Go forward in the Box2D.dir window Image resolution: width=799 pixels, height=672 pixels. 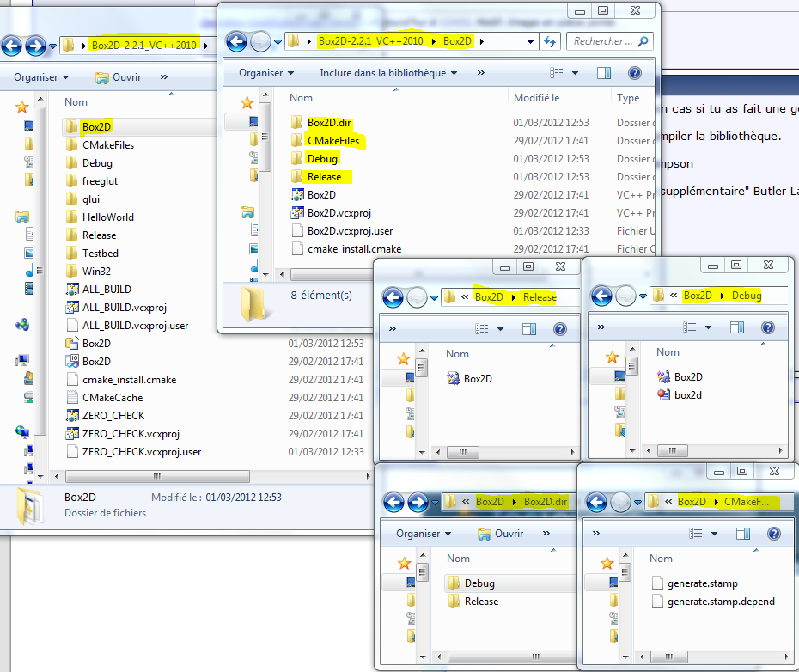click(x=418, y=502)
